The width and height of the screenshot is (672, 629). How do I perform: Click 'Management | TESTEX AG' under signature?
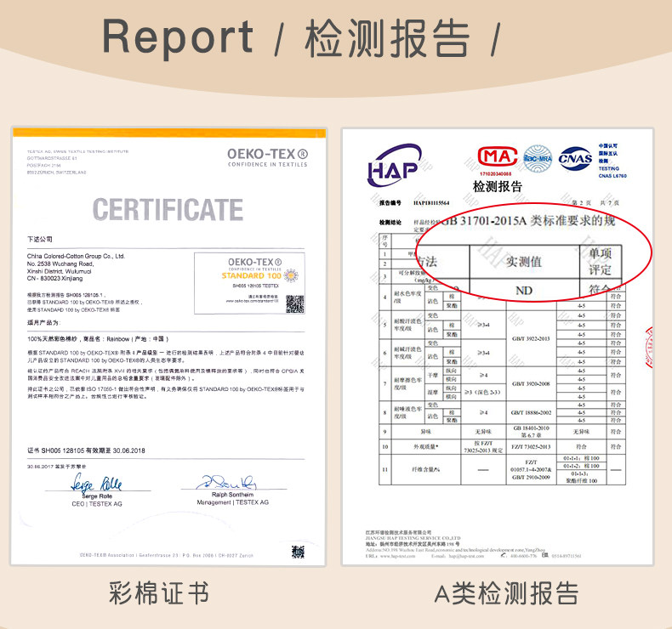pos(233,502)
